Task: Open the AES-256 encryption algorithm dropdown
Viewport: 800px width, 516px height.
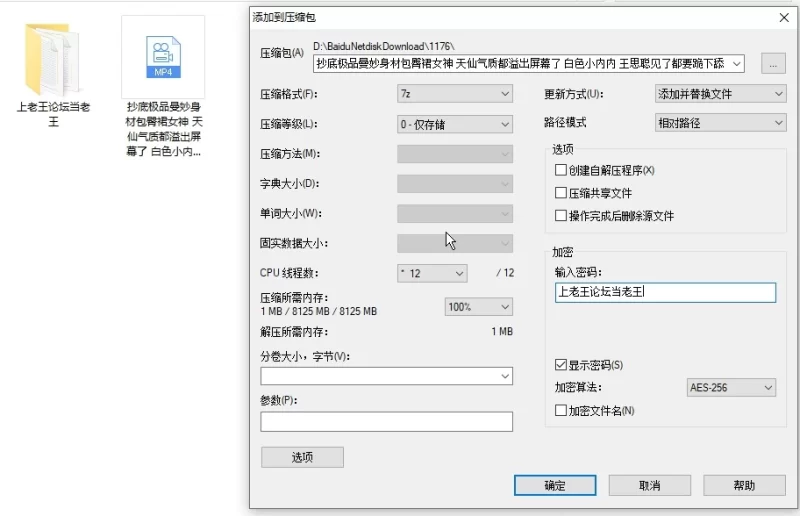Action: [731, 387]
